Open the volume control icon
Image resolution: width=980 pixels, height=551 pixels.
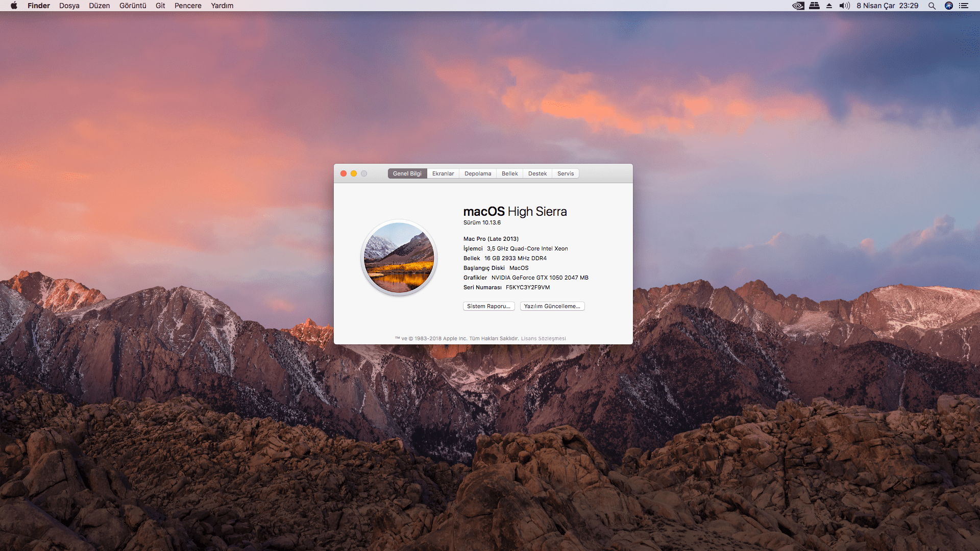point(844,6)
